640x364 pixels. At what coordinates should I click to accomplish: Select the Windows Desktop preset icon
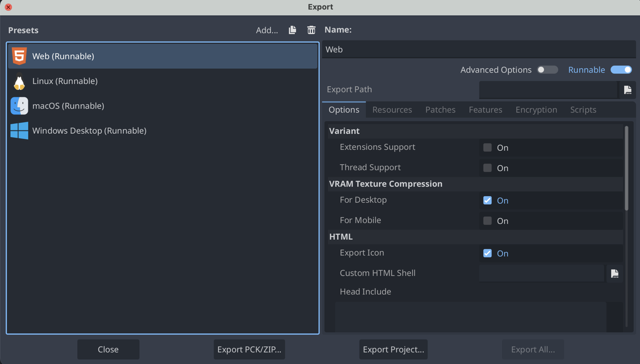point(19,130)
